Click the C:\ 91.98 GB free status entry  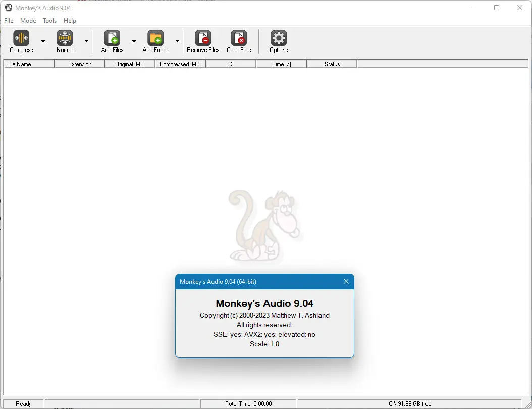410,404
